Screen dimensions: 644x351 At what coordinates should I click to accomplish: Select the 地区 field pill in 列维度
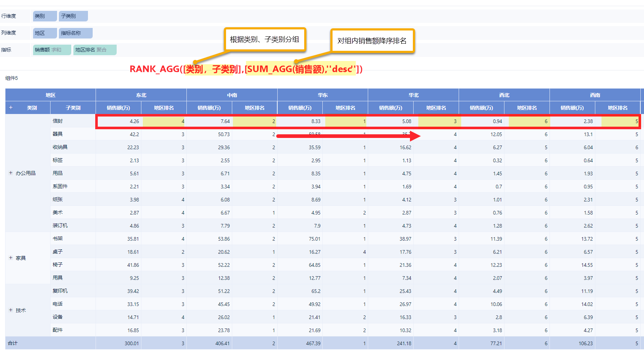(x=45, y=33)
